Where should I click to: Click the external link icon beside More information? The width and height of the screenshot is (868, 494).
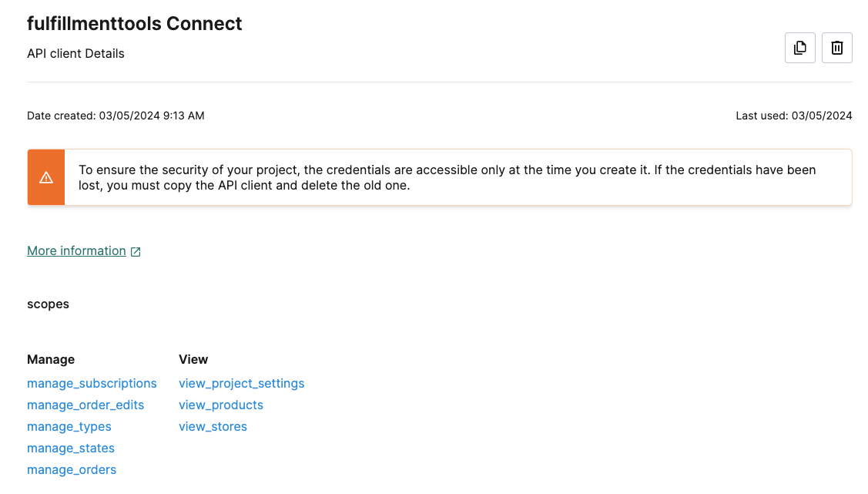pos(136,251)
